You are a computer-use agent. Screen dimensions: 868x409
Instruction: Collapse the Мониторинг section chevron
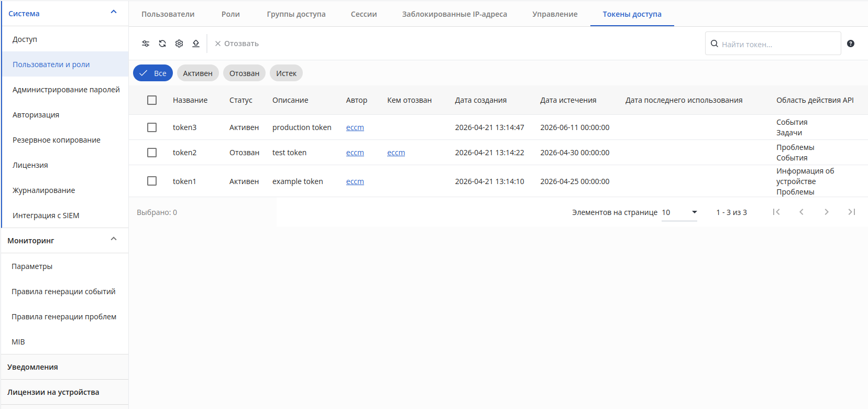click(114, 239)
